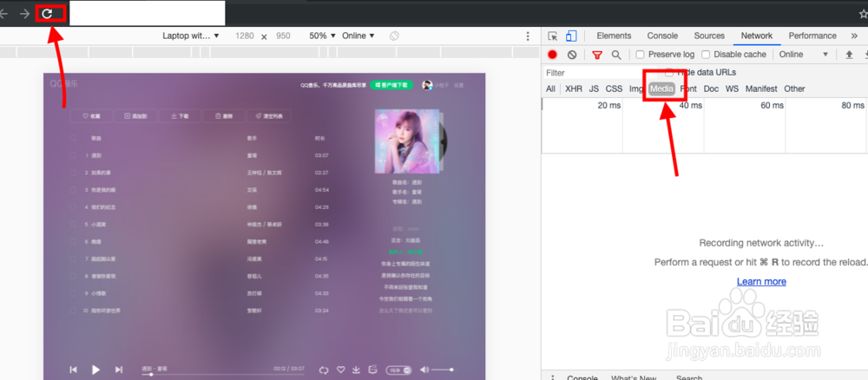Screen dimensions: 868x380
Task: Open the QQ Music user avatar
Action: coord(427,85)
